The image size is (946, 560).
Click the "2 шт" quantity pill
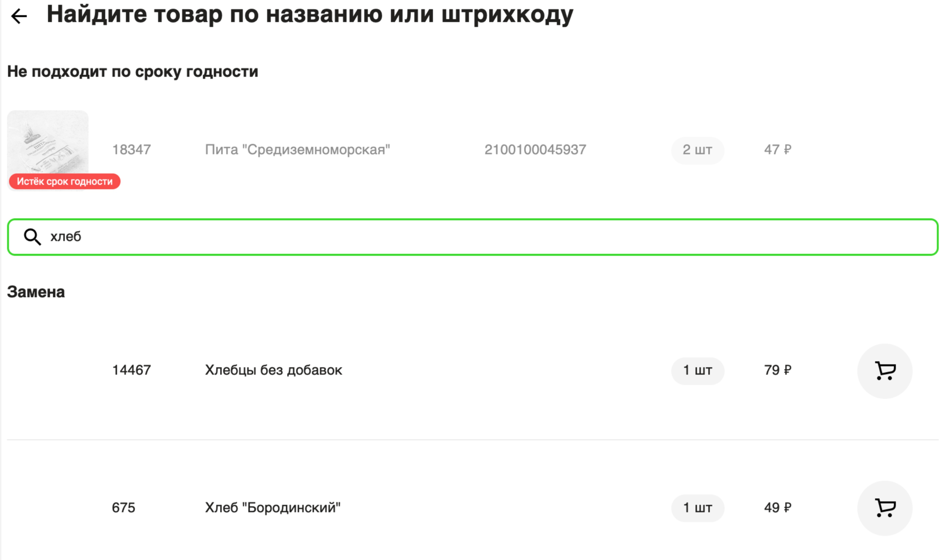[x=697, y=150]
